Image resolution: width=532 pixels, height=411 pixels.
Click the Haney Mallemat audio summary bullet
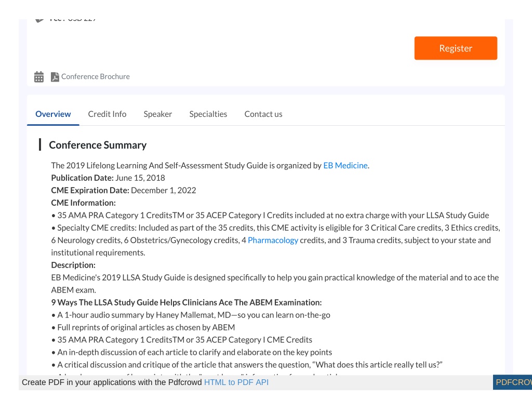coord(191,315)
